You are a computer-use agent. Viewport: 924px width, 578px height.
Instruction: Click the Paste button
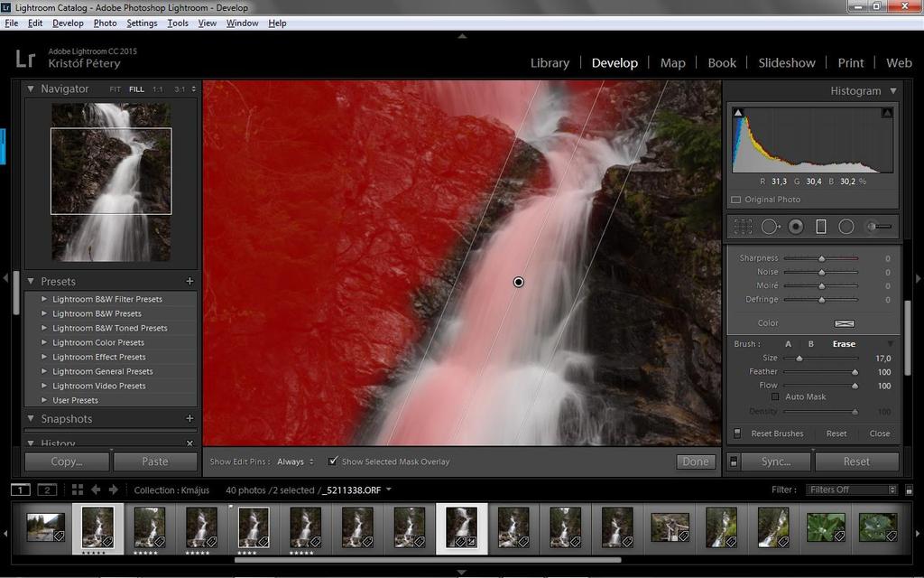(155, 461)
